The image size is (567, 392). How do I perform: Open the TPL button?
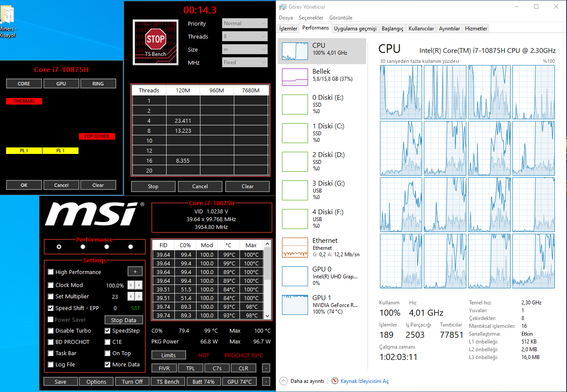tap(190, 368)
